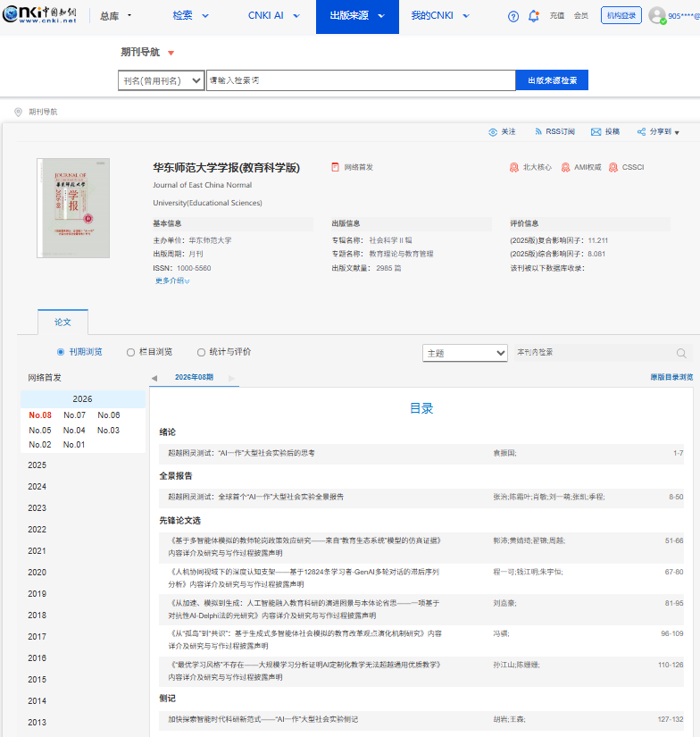Viewport: 700px width, 737px height.
Task: Select the 统计与评价 radio button
Action: [201, 352]
